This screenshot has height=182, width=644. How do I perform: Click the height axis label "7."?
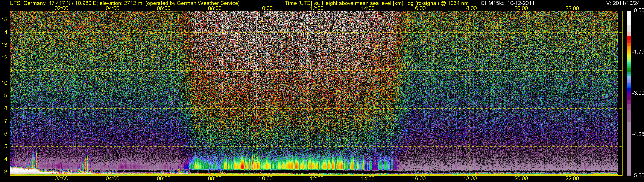pos(6,121)
